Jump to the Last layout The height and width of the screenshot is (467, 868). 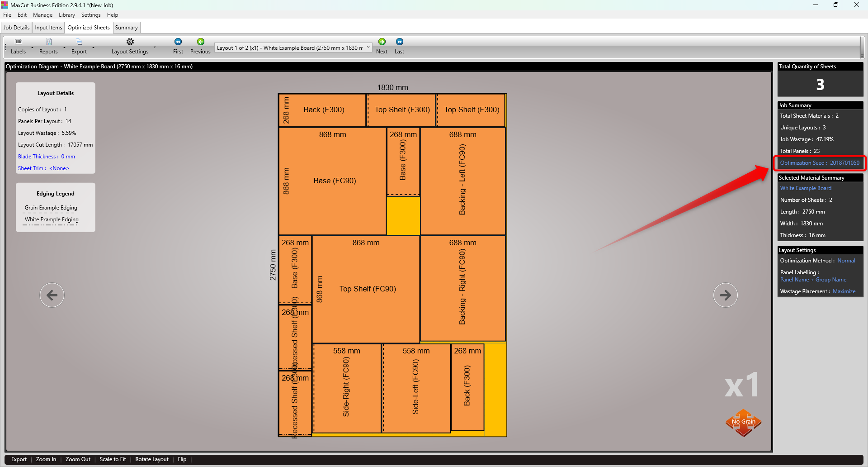(400, 42)
